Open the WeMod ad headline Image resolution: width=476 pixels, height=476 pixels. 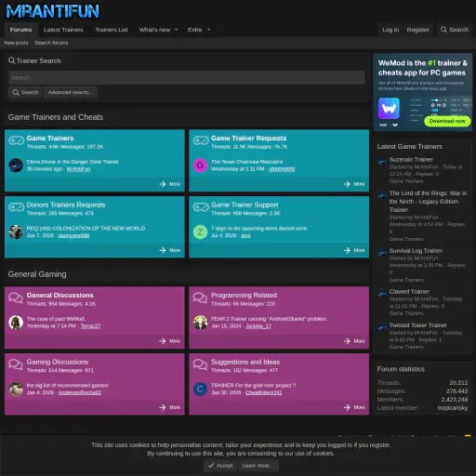(423, 68)
